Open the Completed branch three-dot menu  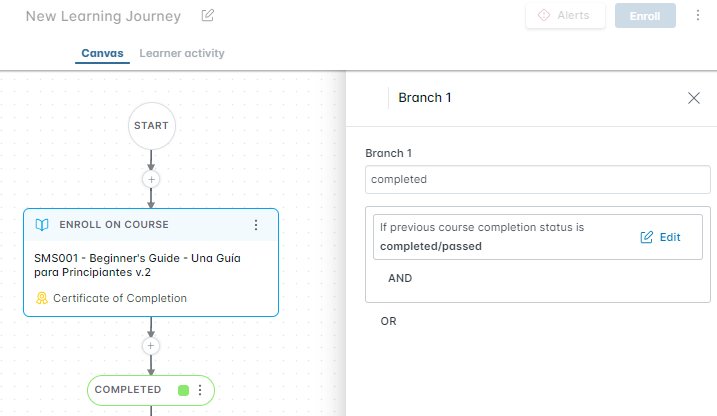(200, 390)
